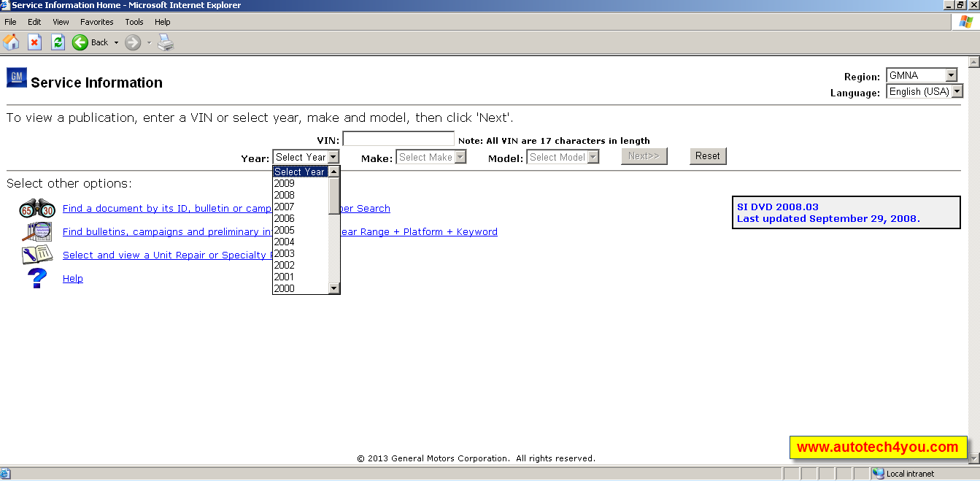This screenshot has height=481, width=980.
Task: Click 'Last updated September 29, 2008.' text
Action: (828, 218)
